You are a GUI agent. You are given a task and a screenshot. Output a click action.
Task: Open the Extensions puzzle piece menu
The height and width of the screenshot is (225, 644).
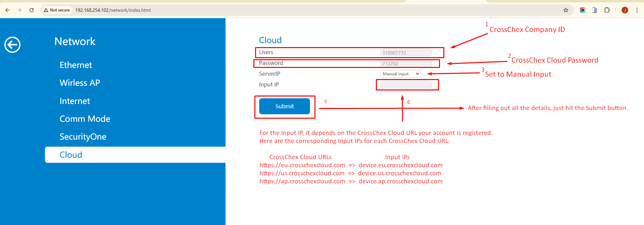(607, 10)
